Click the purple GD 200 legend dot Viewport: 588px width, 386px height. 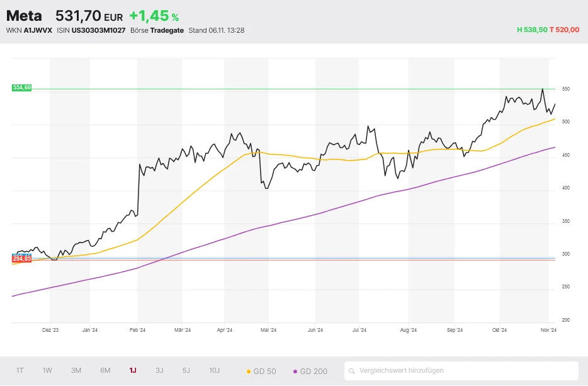click(295, 372)
